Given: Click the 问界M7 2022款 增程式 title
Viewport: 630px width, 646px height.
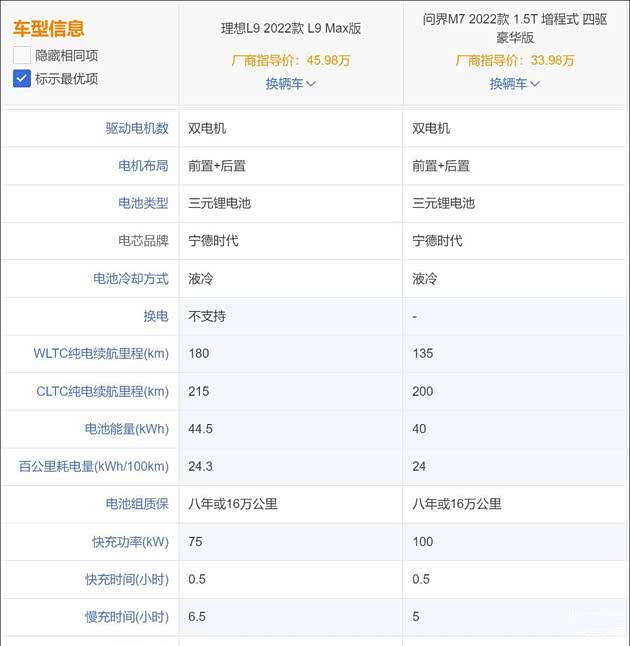Looking at the screenshot, I should [514, 29].
